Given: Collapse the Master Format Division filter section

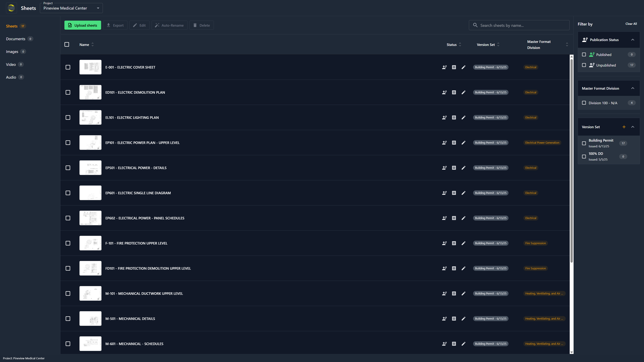Looking at the screenshot, I should click(633, 88).
